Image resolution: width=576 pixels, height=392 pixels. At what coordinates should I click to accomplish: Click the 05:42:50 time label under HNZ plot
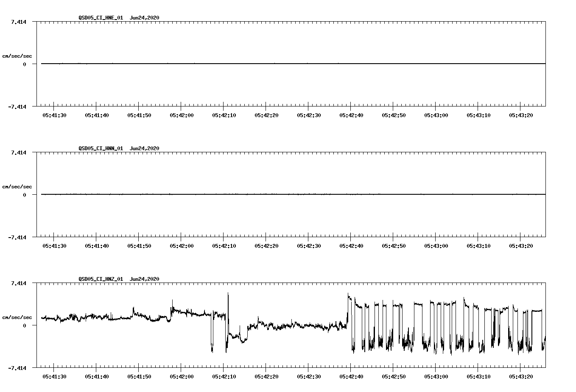[x=394, y=377]
